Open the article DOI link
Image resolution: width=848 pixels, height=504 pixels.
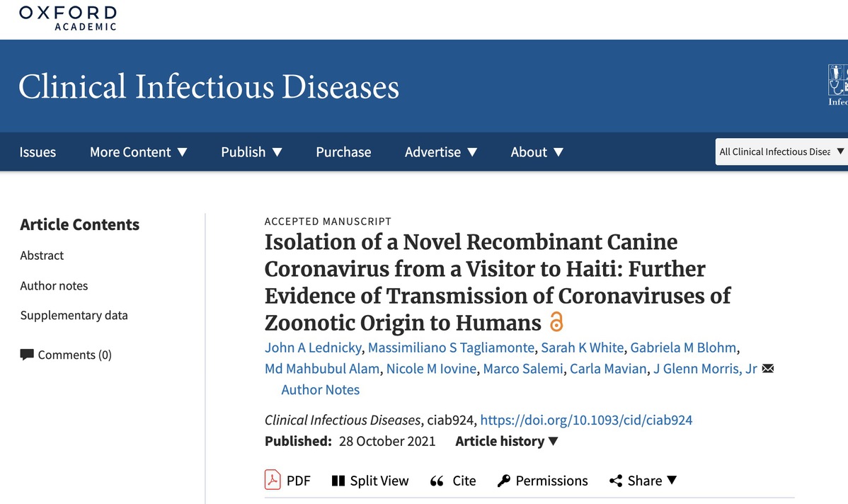pyautogui.click(x=586, y=420)
